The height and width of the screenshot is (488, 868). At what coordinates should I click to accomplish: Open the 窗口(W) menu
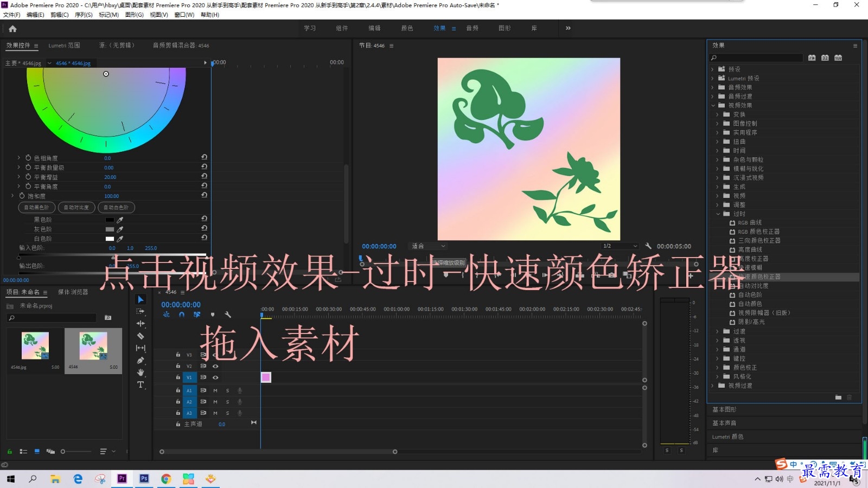click(184, 15)
